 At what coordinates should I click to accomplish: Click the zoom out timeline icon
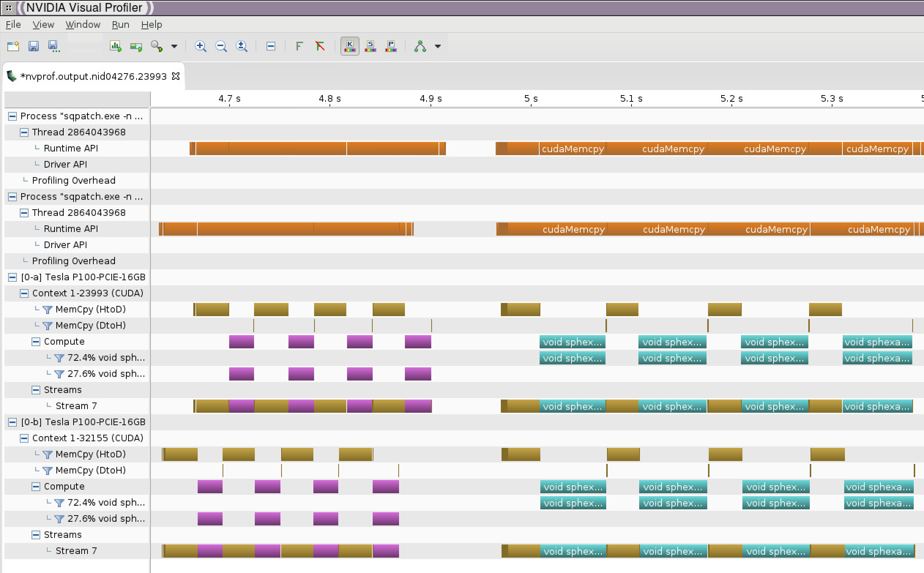[x=221, y=46]
